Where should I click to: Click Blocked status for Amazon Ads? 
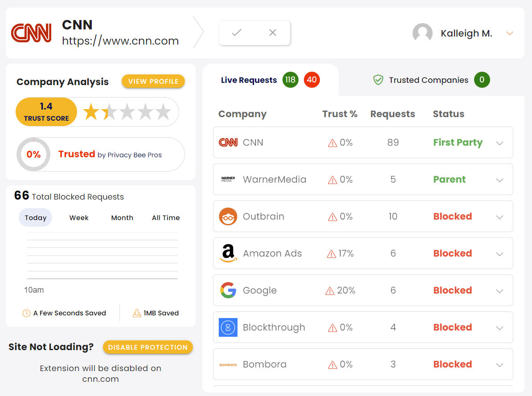(453, 253)
